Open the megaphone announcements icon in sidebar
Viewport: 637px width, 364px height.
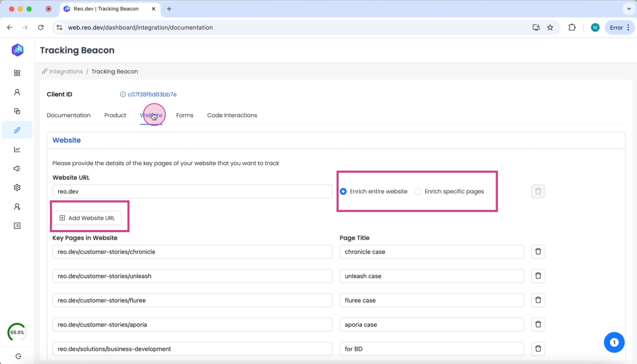(x=17, y=169)
